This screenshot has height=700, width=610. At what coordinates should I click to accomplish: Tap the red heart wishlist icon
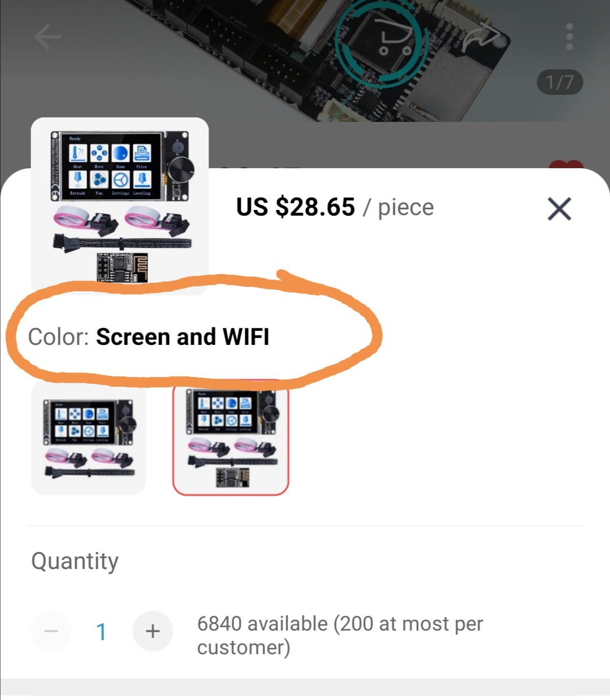pyautogui.click(x=567, y=165)
